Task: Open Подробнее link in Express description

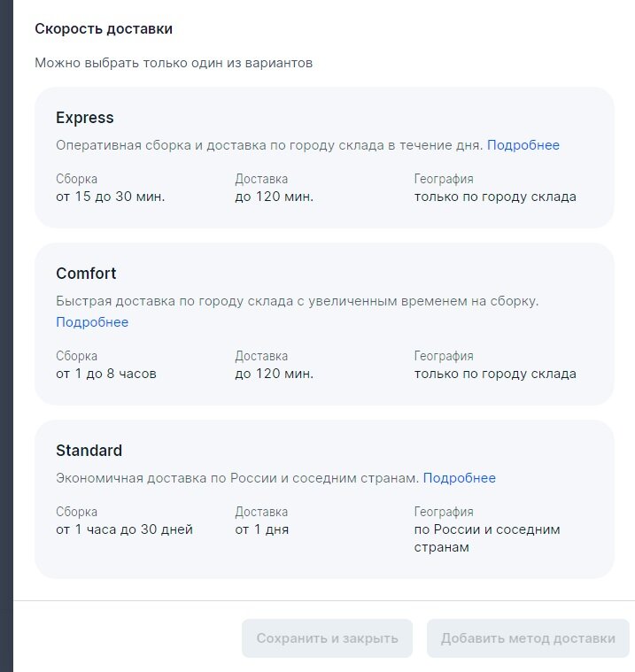Action: pyautogui.click(x=523, y=145)
